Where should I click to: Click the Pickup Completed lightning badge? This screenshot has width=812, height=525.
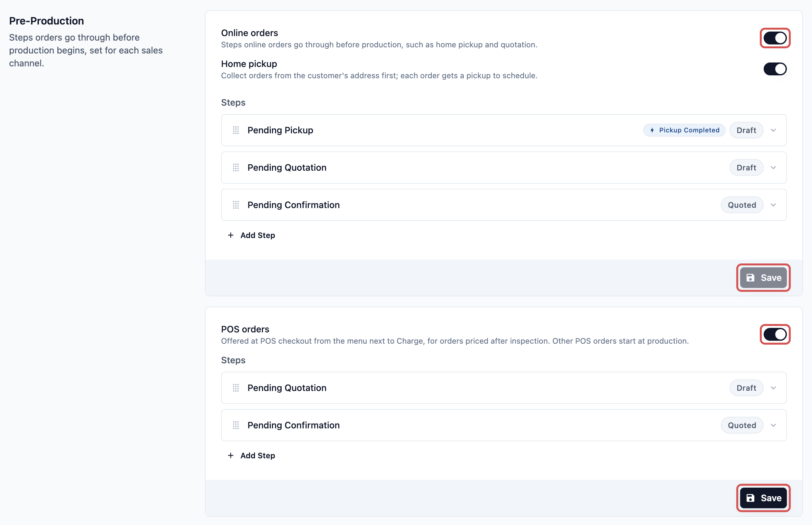[x=684, y=130]
